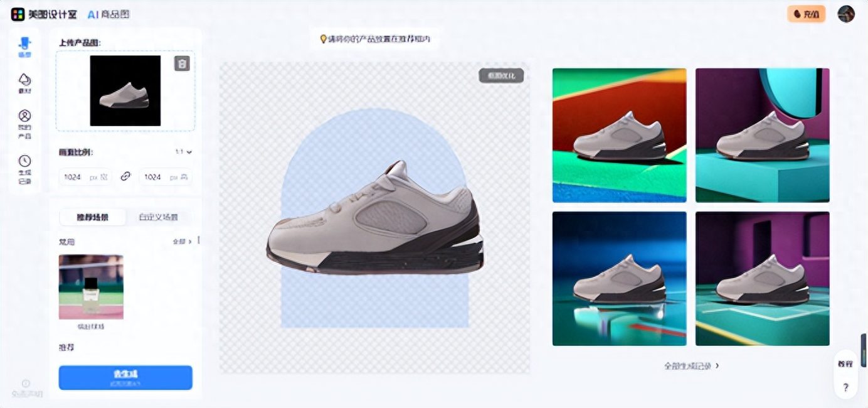Image resolution: width=868 pixels, height=408 pixels.
Task: Switch to the 推荐场景 tab
Action: tap(92, 217)
